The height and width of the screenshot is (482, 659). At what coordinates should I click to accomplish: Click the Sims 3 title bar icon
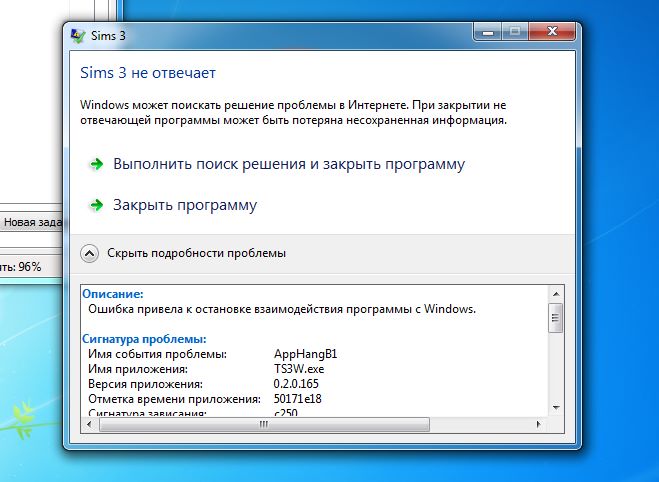coord(79,36)
